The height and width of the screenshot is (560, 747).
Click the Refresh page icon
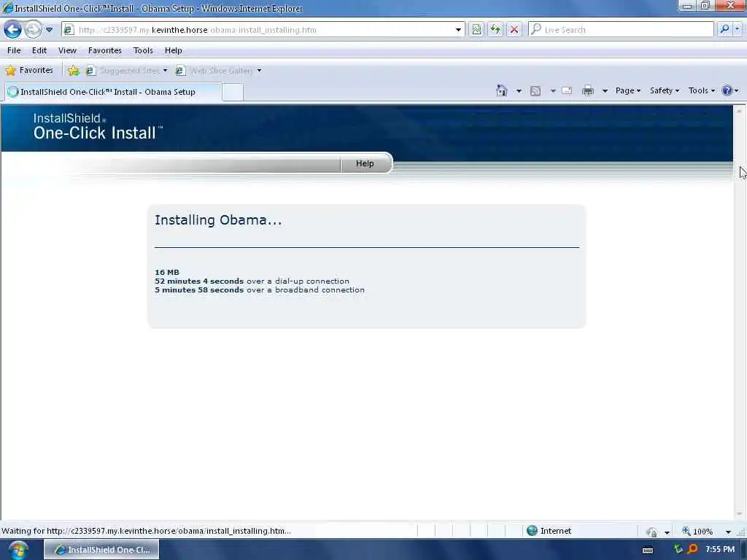495,29
